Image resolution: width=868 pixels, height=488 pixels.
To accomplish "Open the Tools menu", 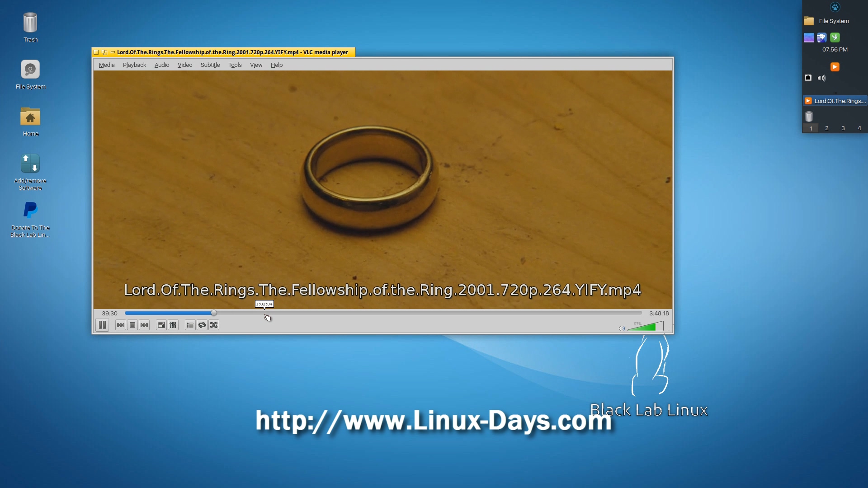I will coord(235,65).
